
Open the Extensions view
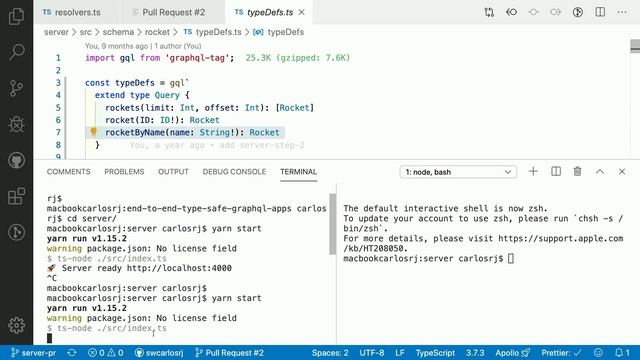click(16, 196)
